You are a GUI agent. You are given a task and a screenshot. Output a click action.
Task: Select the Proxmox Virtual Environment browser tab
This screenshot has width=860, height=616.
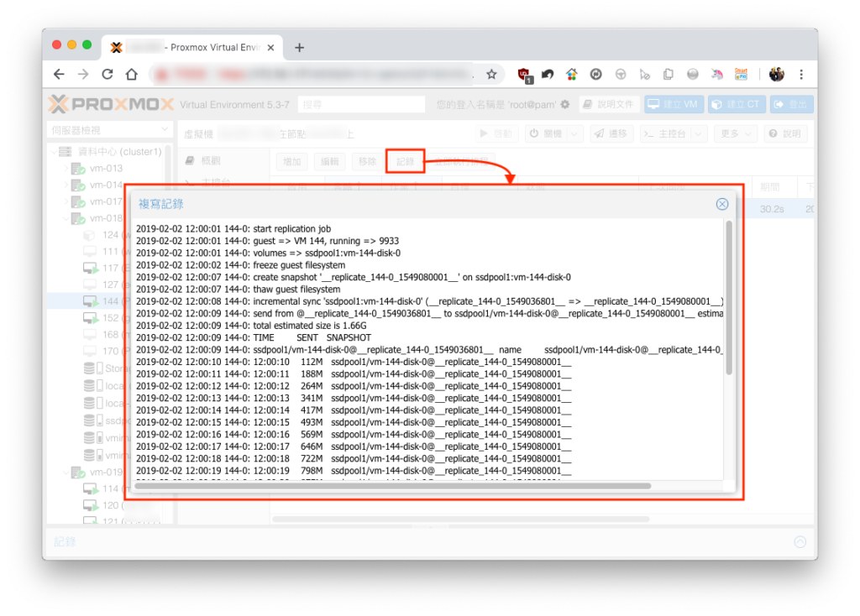[193, 48]
